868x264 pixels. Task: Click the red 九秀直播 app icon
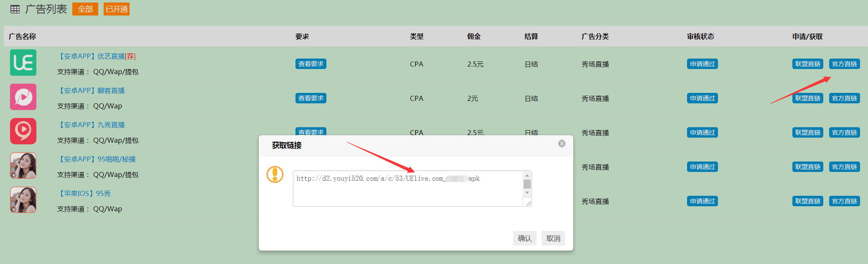click(23, 131)
